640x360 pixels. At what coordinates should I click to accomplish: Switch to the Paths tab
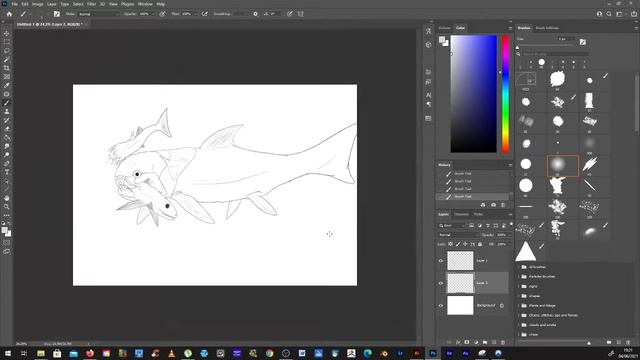[x=478, y=214]
